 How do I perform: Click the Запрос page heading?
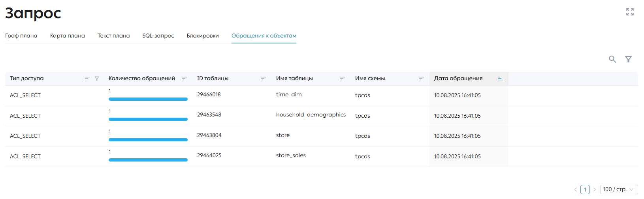[33, 13]
